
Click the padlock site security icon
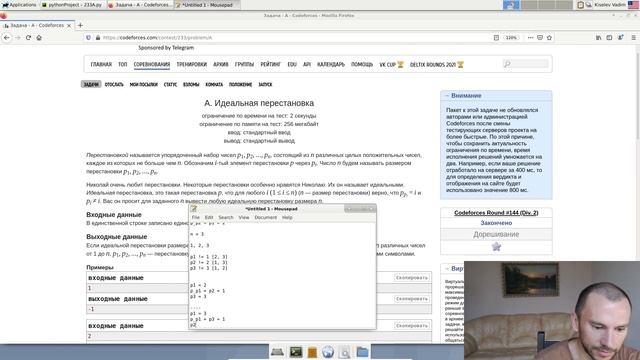[98, 38]
